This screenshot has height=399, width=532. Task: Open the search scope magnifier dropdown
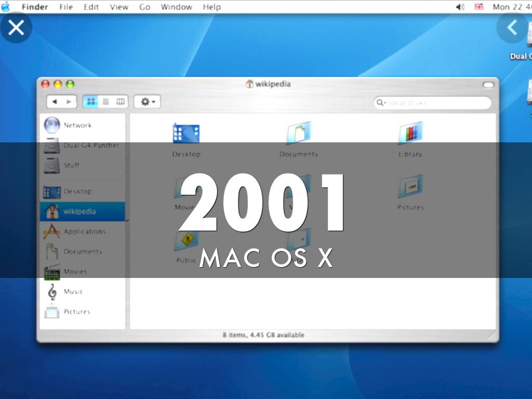tap(381, 103)
